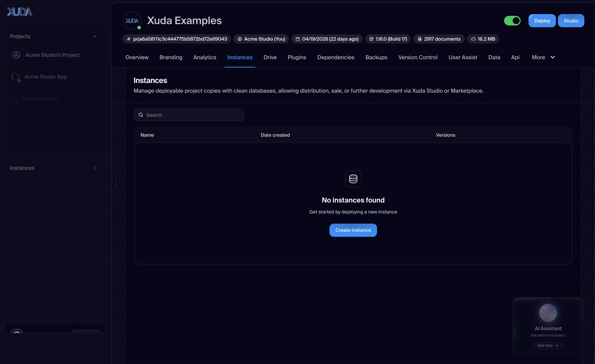
Task: Click the 1.16.0 (Build 17) version chip
Action: point(388,39)
